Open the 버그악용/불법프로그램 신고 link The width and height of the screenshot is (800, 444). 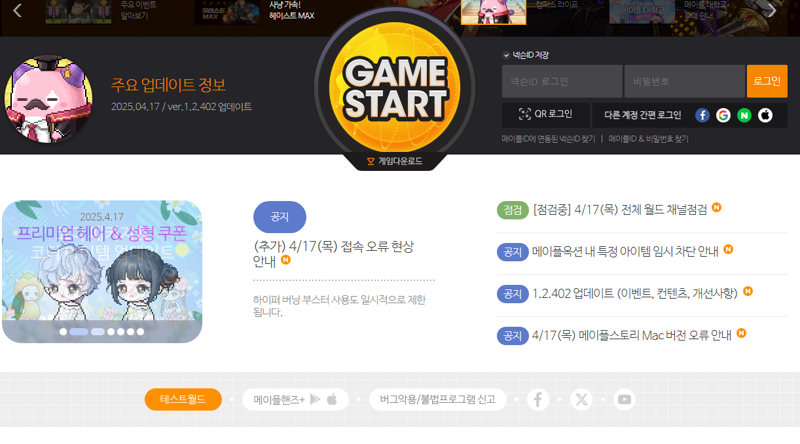[x=437, y=399]
